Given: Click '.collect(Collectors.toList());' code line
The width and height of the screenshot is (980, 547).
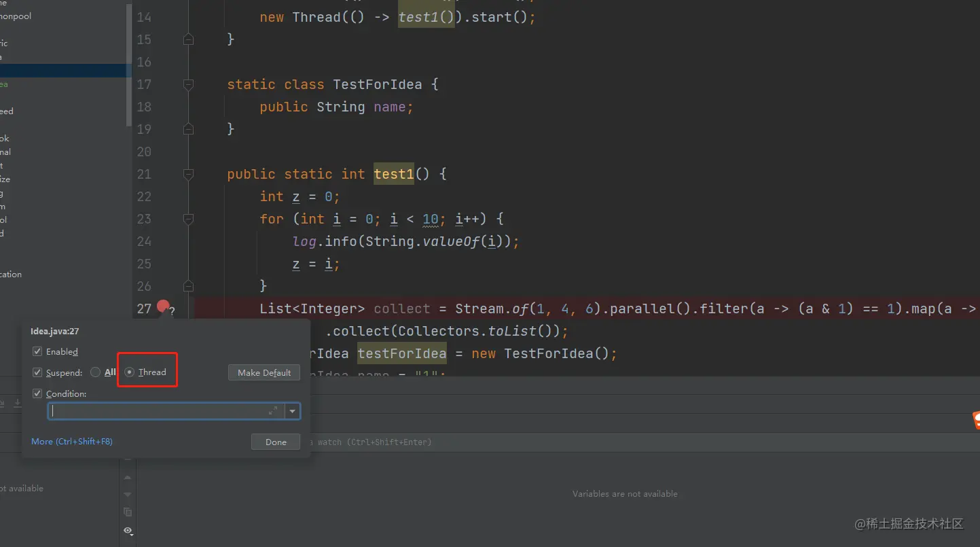Looking at the screenshot, I should [446, 331].
